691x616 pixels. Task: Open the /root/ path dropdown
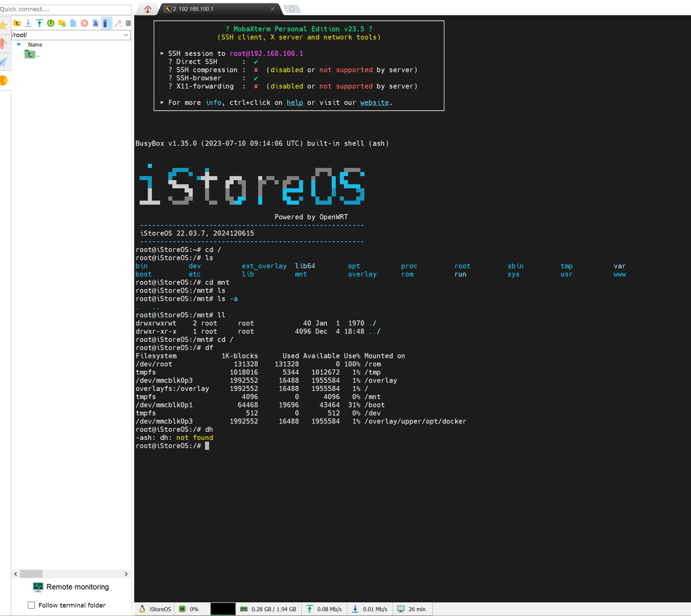click(x=126, y=35)
